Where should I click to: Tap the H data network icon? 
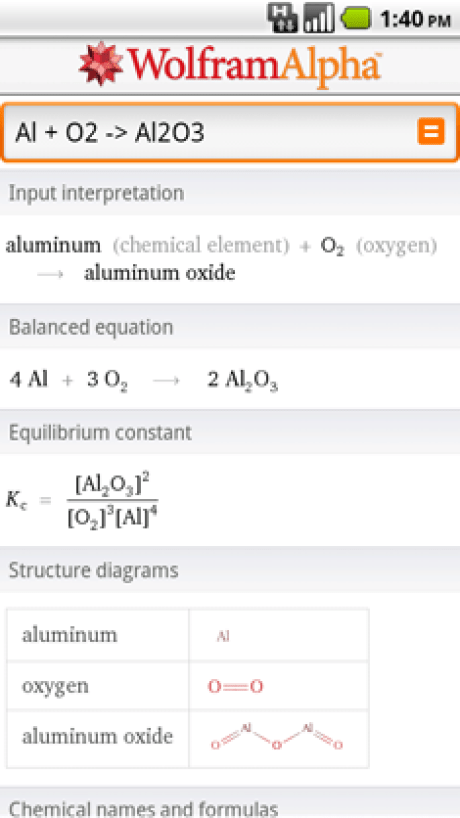[x=282, y=18]
